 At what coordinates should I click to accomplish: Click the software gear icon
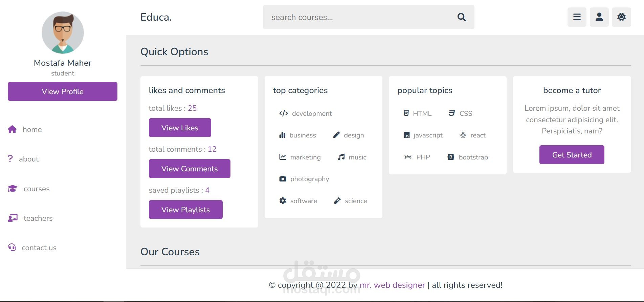(x=283, y=201)
